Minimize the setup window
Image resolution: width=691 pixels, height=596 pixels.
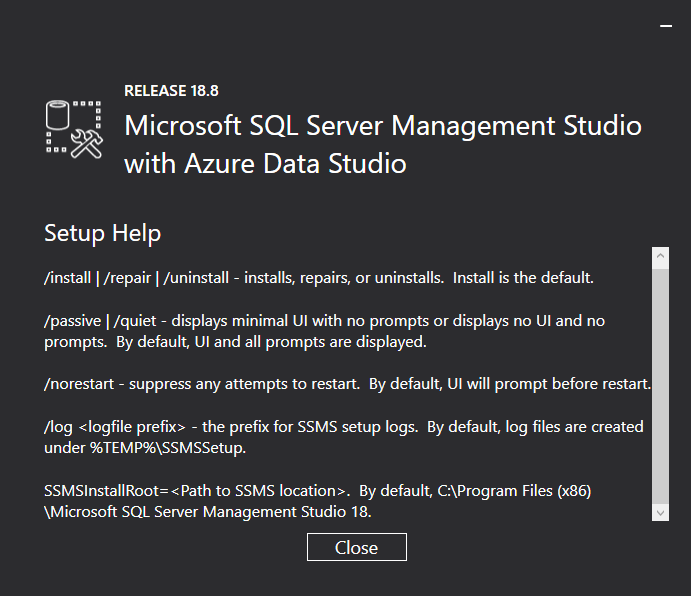tap(666, 29)
